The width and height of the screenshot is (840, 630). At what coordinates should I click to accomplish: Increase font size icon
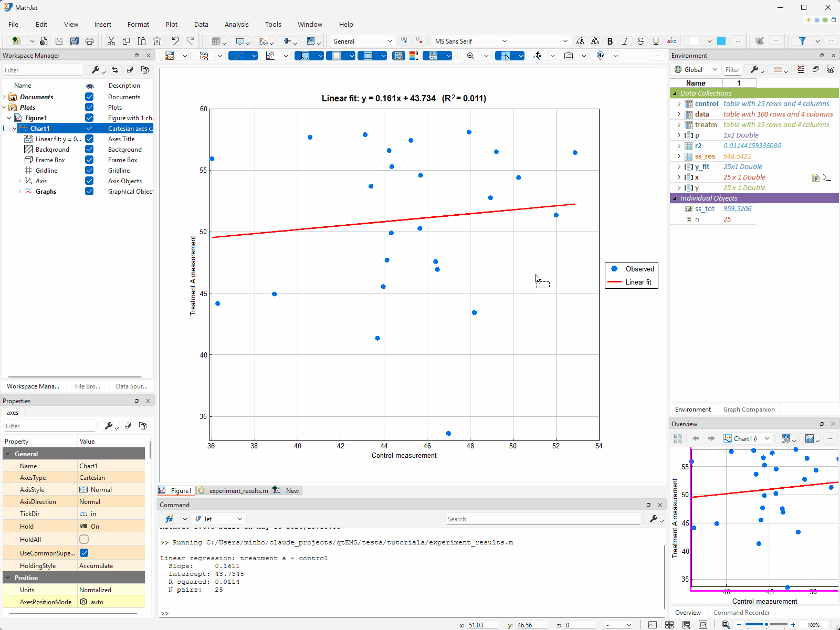pyautogui.click(x=580, y=41)
